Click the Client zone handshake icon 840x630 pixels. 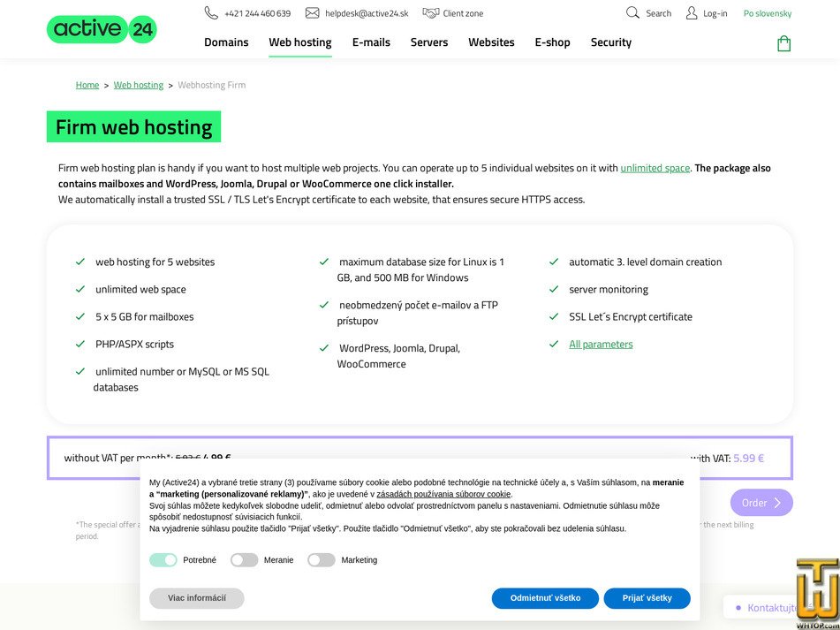point(431,13)
